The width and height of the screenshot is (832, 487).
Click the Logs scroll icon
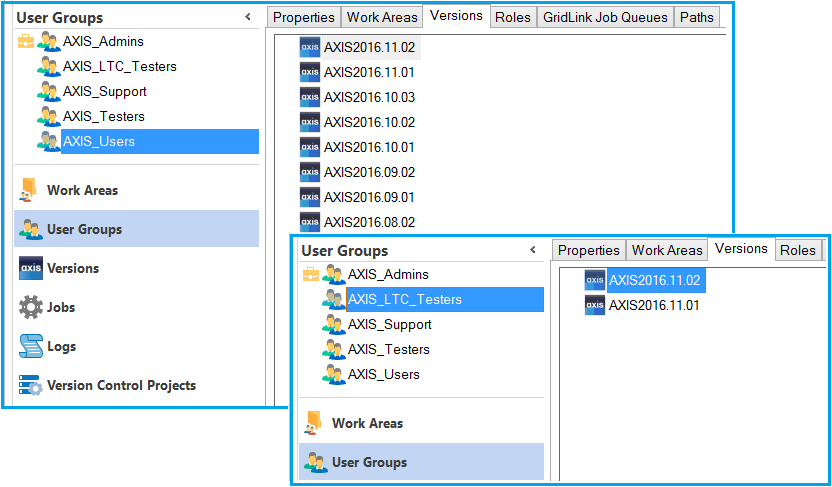pyautogui.click(x=30, y=346)
